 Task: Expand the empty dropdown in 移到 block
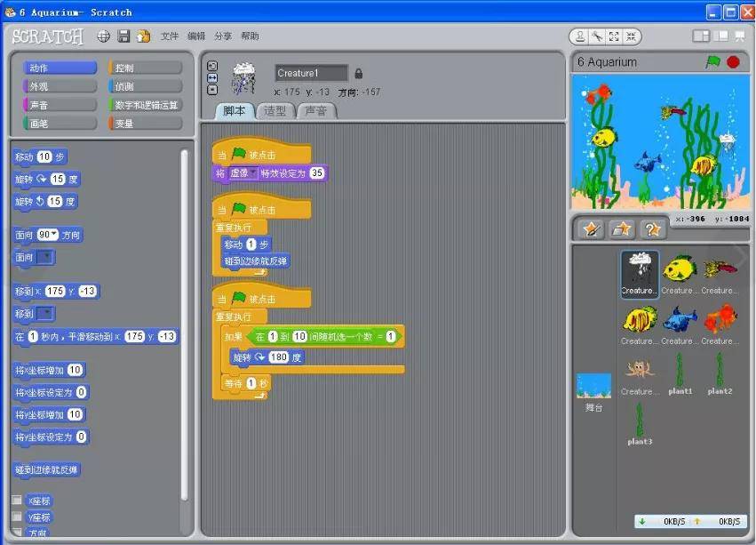pyautogui.click(x=44, y=314)
